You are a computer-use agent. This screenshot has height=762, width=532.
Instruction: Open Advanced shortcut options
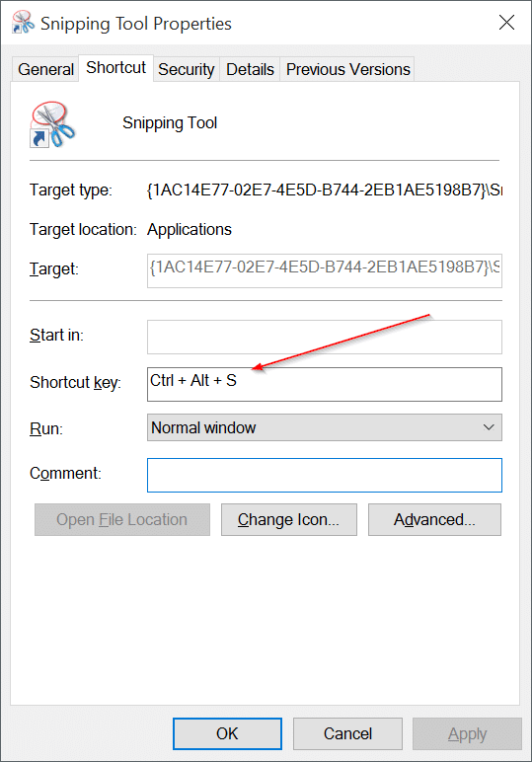point(434,519)
